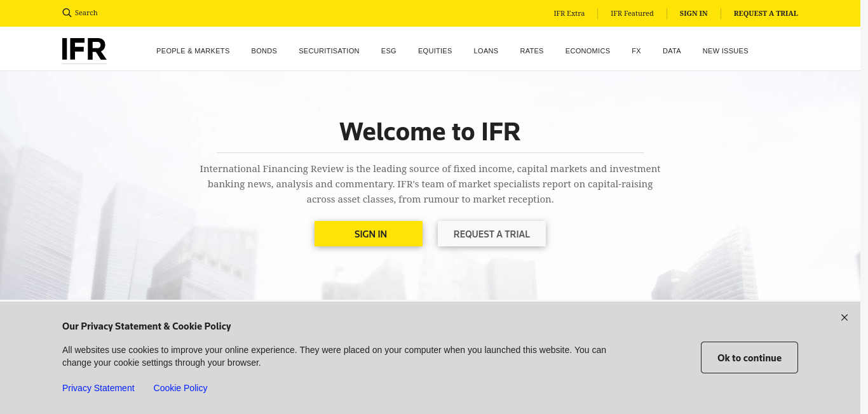Click the Welcome to IFR heading
The height and width of the screenshot is (414, 868).
[430, 131]
